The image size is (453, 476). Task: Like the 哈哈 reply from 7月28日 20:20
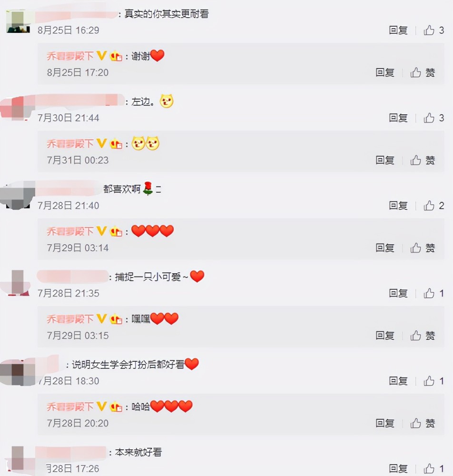(423, 423)
